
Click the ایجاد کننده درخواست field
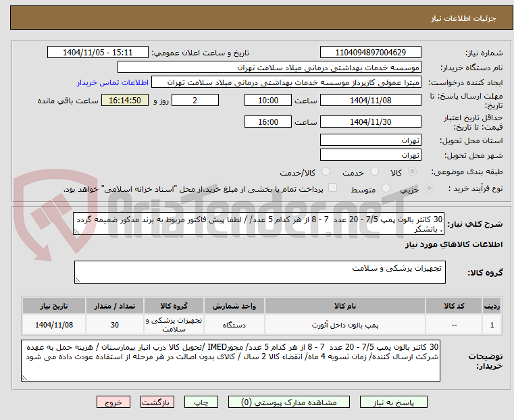[286, 82]
